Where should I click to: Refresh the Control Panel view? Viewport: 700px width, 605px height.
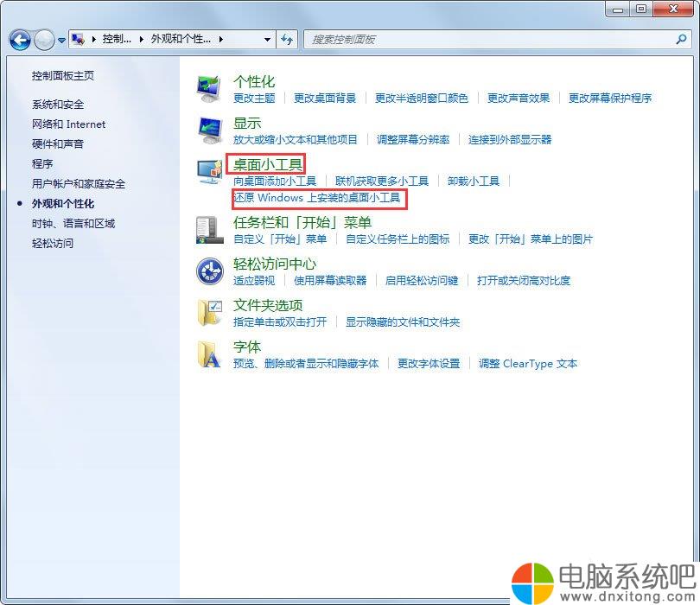[x=287, y=39]
